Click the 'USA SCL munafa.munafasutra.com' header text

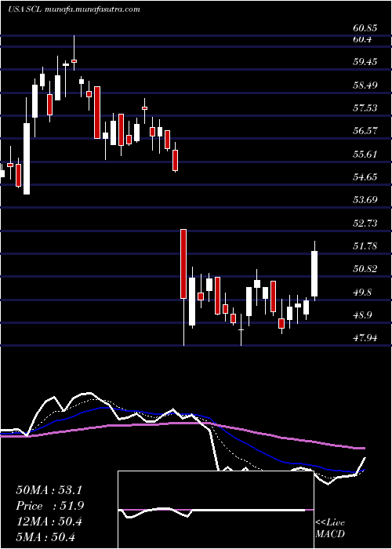(x=74, y=9)
